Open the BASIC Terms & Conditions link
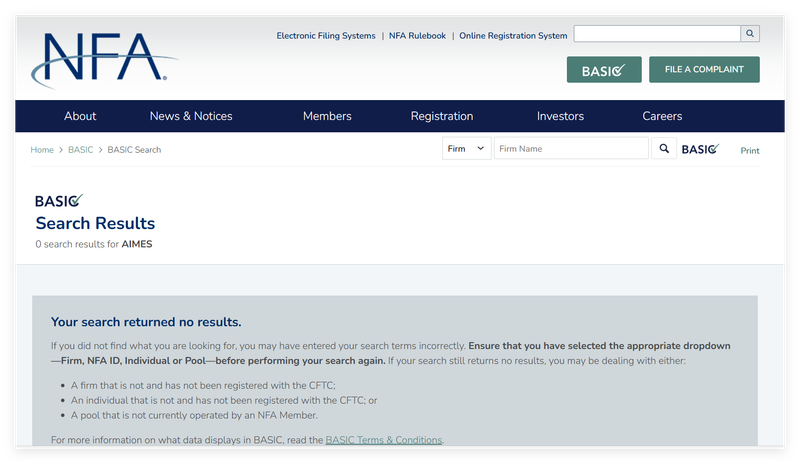Viewport: 800px width, 463px height. click(384, 440)
